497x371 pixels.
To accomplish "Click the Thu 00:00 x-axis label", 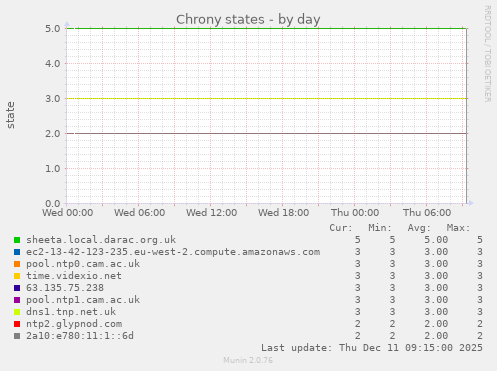I will 355,213.
